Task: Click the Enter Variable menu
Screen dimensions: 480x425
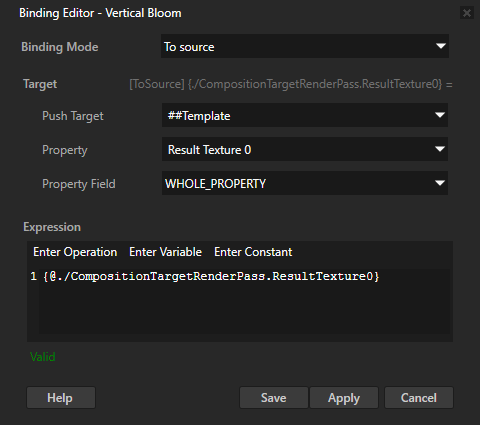Action: pyautogui.click(x=165, y=252)
